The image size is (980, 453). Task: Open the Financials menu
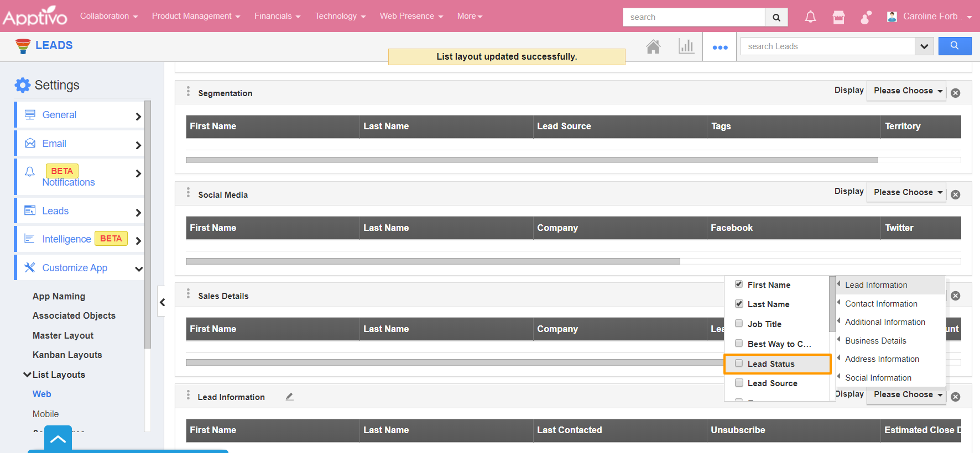(x=277, y=16)
